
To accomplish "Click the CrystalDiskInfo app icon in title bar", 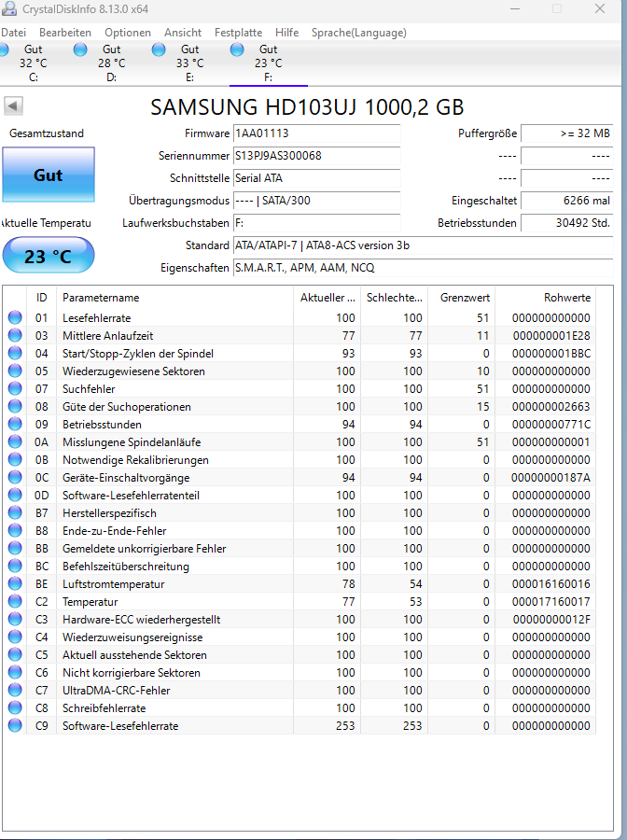I will pos(9,8).
